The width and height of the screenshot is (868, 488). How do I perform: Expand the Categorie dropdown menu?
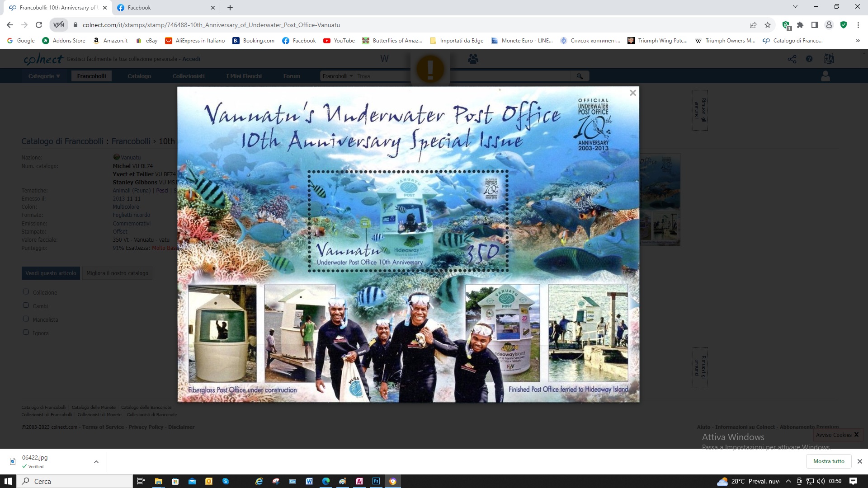(44, 76)
